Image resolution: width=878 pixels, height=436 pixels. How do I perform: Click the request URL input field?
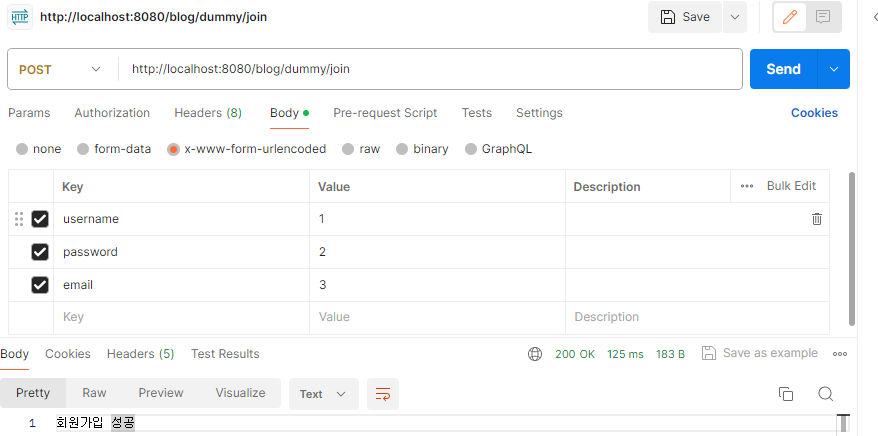[x=430, y=69]
